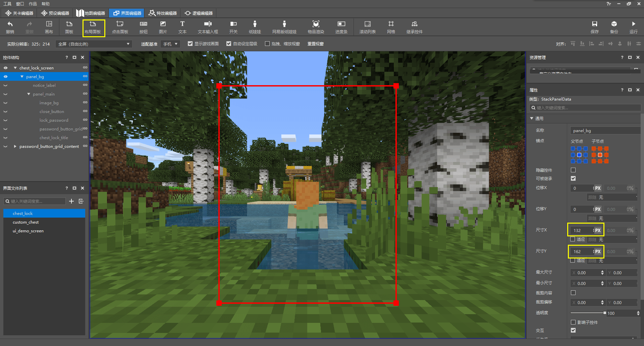This screenshot has width=644, height=346.
Task: Enable the 拖拽、缩放视窗 checkbox
Action: (267, 44)
